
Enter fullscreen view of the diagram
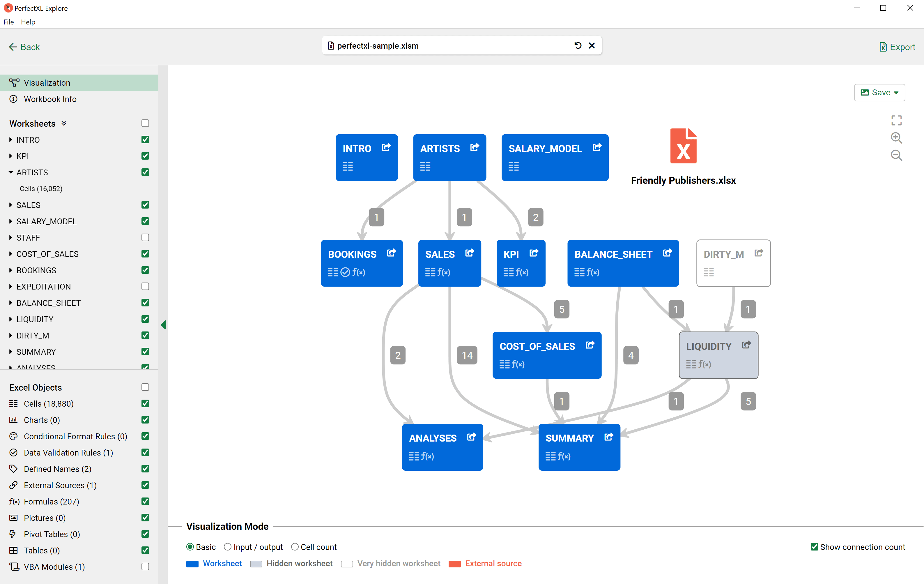coord(896,120)
